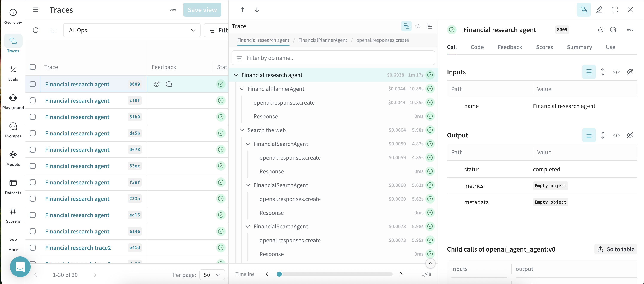644x284 pixels.
Task: Click the Go to table button
Action: 616,249
